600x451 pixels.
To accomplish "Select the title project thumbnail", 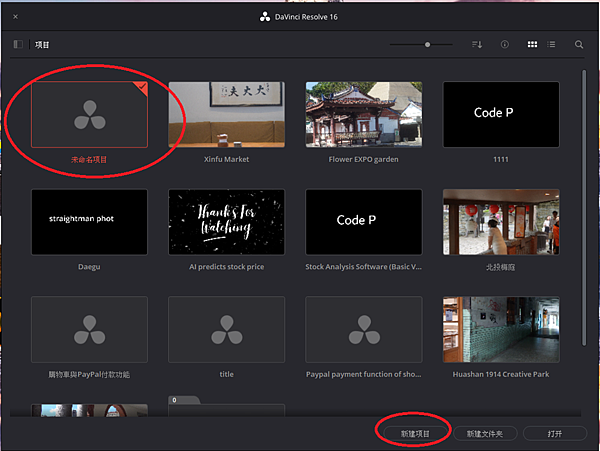I will coord(227,329).
